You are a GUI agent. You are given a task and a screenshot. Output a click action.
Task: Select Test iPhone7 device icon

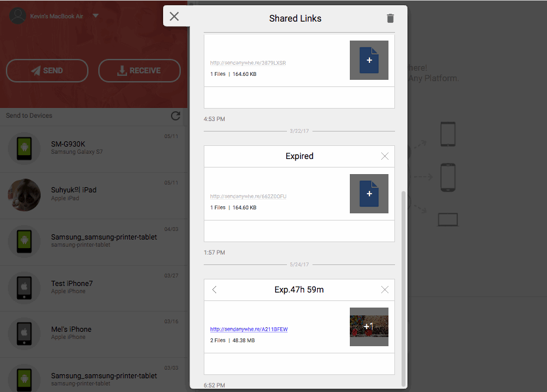click(24, 287)
